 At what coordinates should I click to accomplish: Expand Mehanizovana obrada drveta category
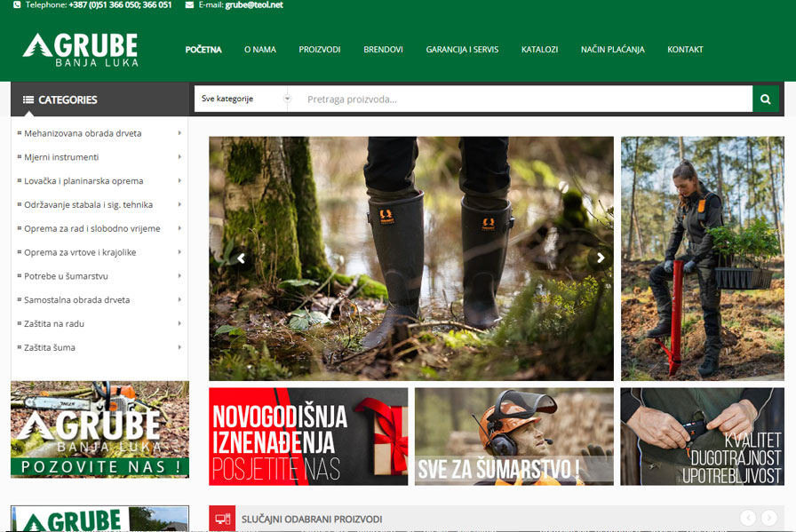point(179,133)
